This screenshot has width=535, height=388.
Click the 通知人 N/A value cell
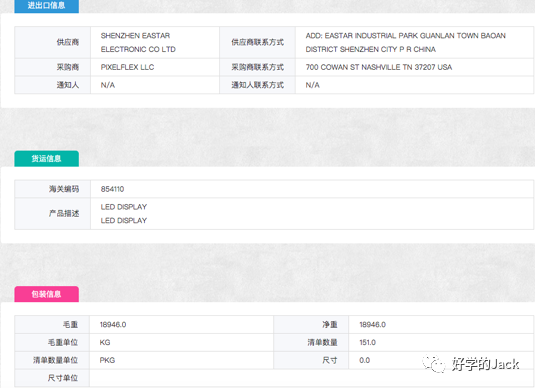(x=155, y=85)
